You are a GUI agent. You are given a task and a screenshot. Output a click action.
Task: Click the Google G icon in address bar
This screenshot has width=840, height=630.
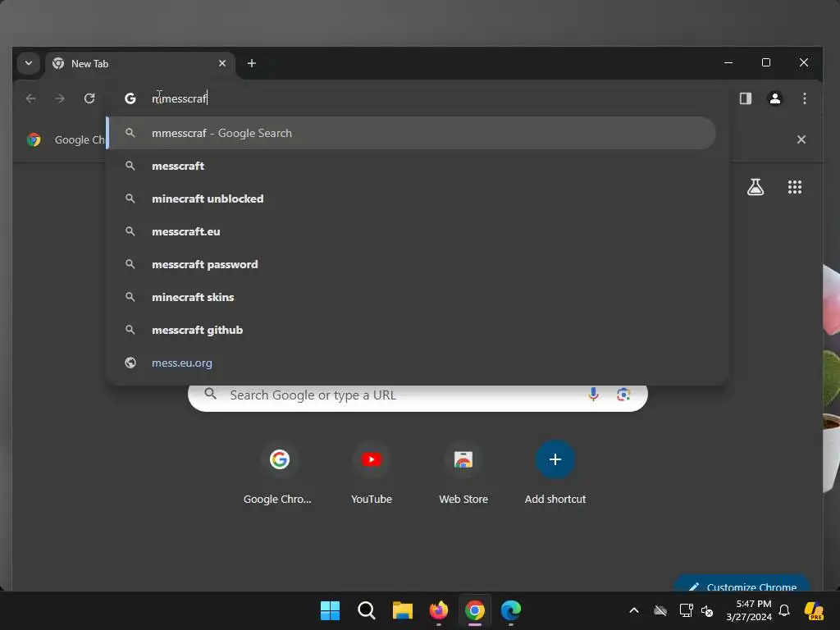pos(130,98)
